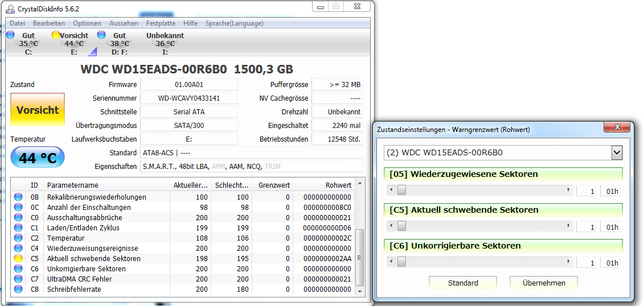Click status orb of row C2 Temperatur
This screenshot has height=306, width=644.
coord(18,238)
